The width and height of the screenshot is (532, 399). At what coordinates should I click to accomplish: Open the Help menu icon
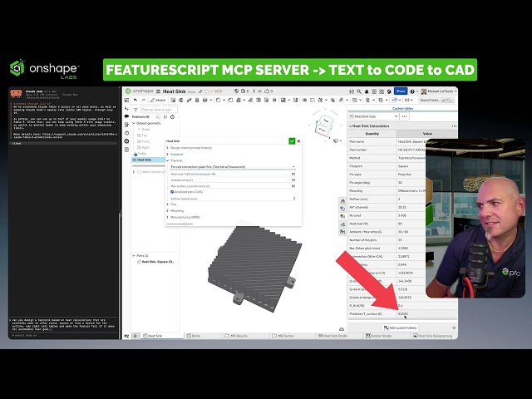(412, 91)
